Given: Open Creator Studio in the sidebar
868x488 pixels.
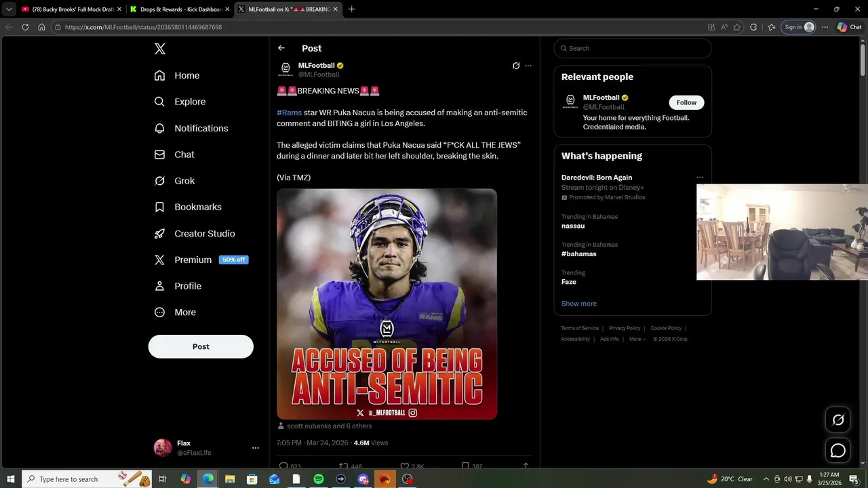Looking at the screenshot, I should (x=195, y=233).
